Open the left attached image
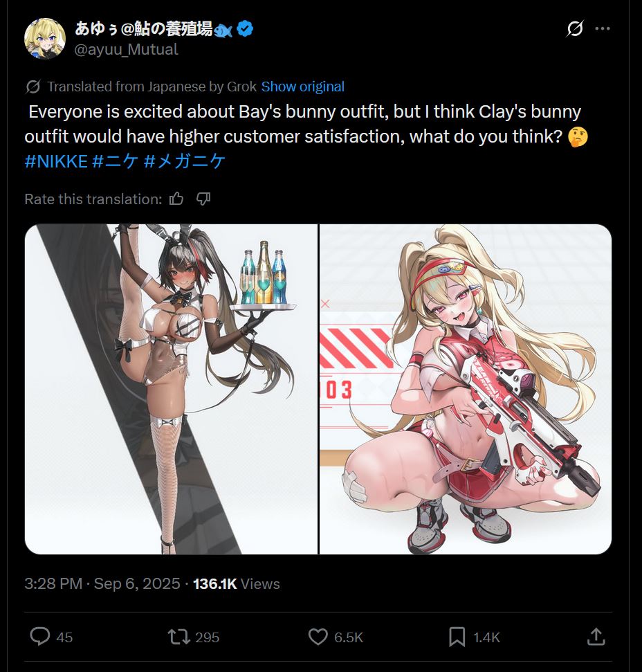The image size is (642, 672). (x=172, y=389)
